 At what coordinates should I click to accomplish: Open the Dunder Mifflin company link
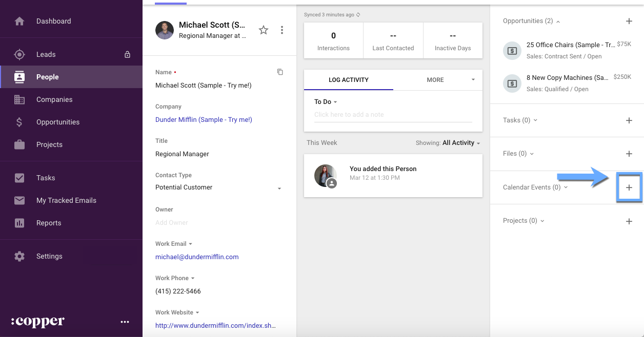(204, 119)
